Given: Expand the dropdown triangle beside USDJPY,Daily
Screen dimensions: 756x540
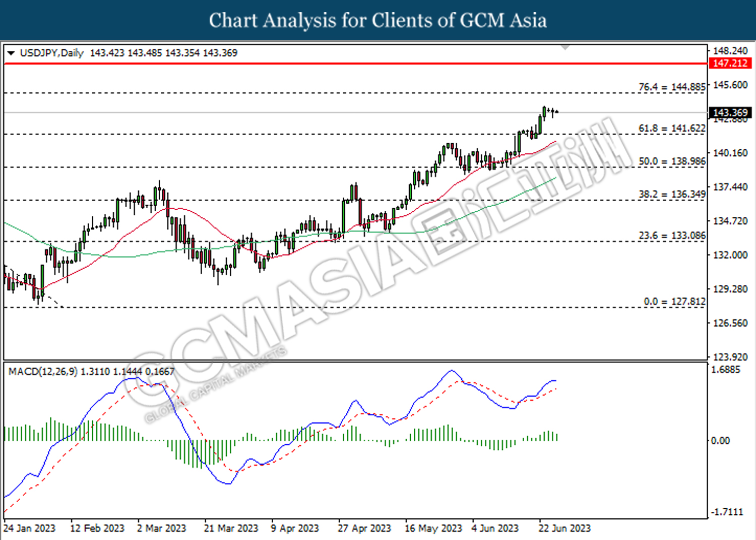Looking at the screenshot, I should tap(11, 53).
